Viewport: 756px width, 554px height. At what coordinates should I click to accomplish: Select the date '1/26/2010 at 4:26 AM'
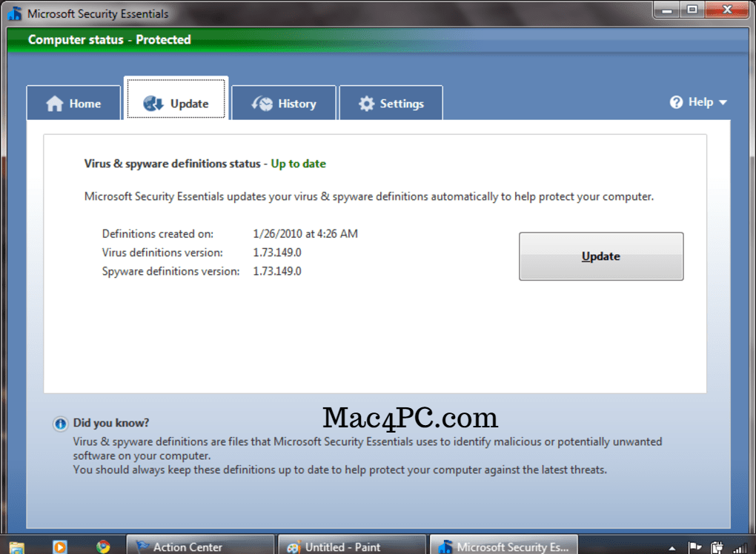(x=305, y=233)
